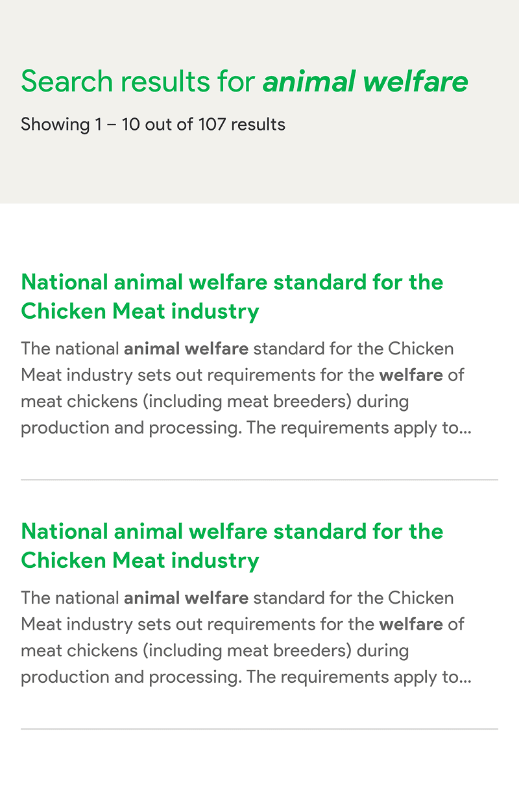Click bold "welfare" before "of" in second snippet
Image resolution: width=519 pixels, height=812 pixels.
[x=411, y=624]
